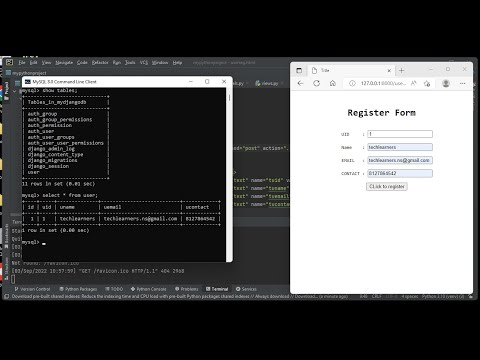This screenshot has height=360, width=480.
Task: Click the browser home icon
Action: 333,83
